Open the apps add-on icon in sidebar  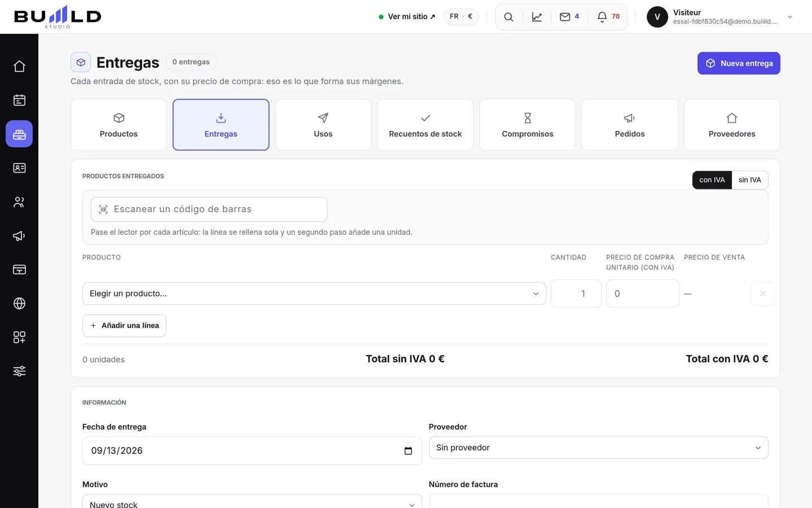(19, 337)
